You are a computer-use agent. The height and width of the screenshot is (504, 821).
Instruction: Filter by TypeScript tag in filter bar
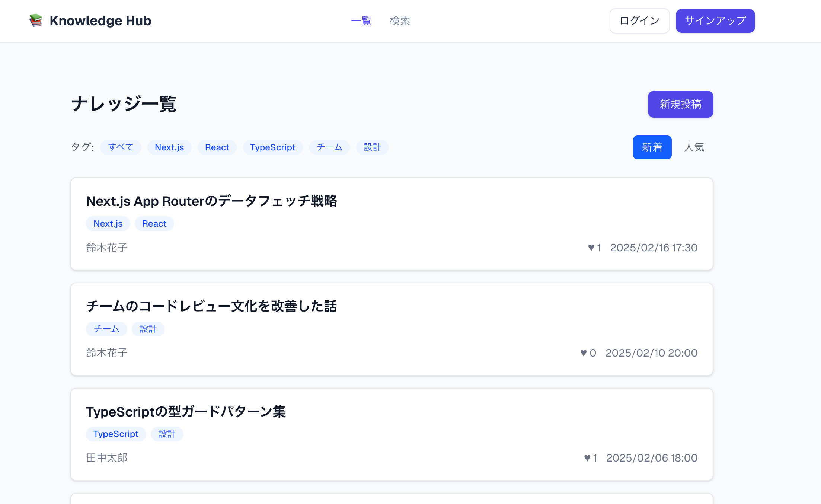pyautogui.click(x=272, y=147)
